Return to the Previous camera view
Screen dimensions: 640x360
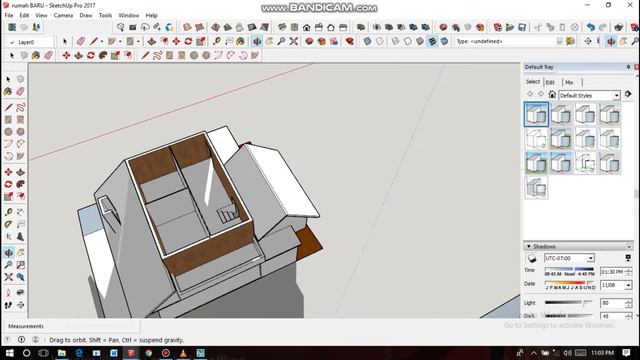pyautogui.click(x=20, y=277)
